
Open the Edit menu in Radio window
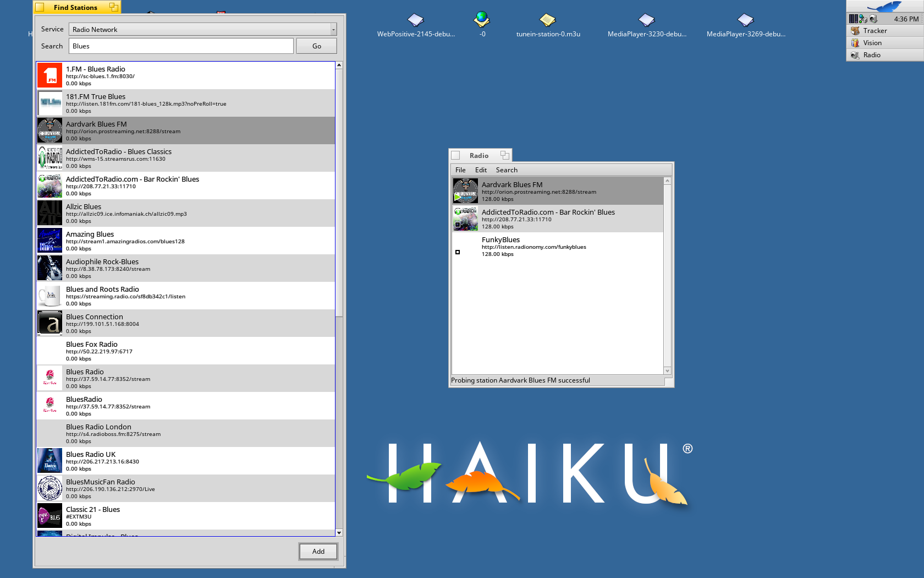(481, 170)
